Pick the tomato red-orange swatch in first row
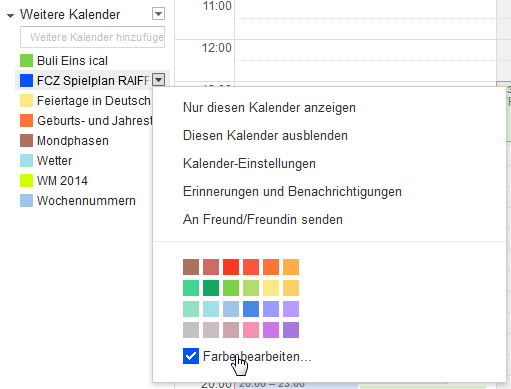 251,267
